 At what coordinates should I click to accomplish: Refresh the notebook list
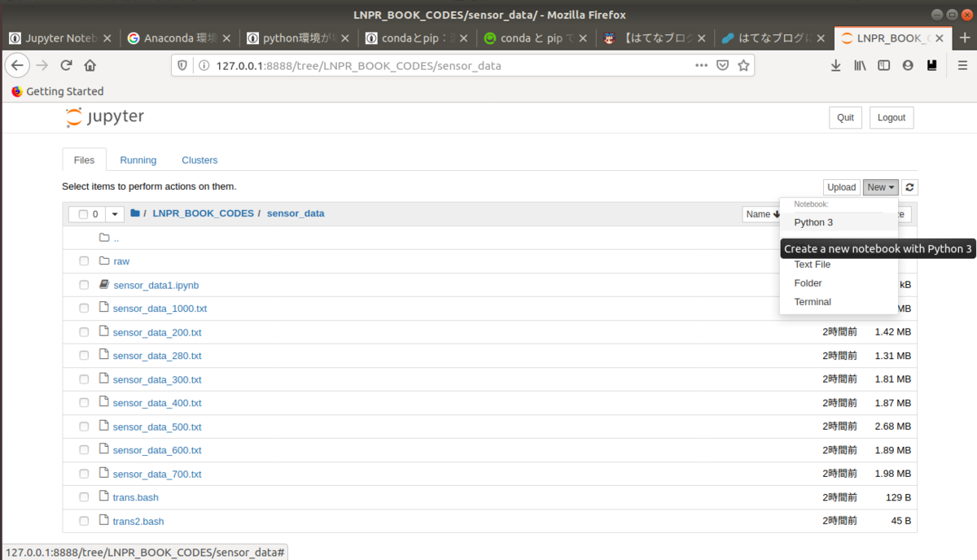pos(909,186)
